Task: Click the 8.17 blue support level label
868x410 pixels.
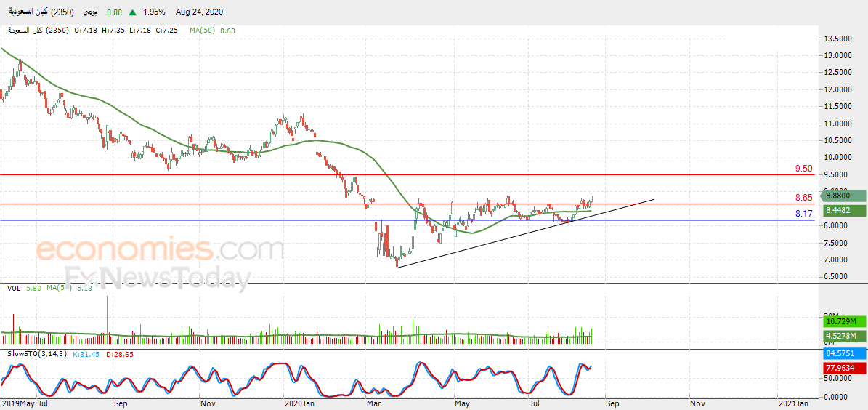Action: [x=803, y=213]
